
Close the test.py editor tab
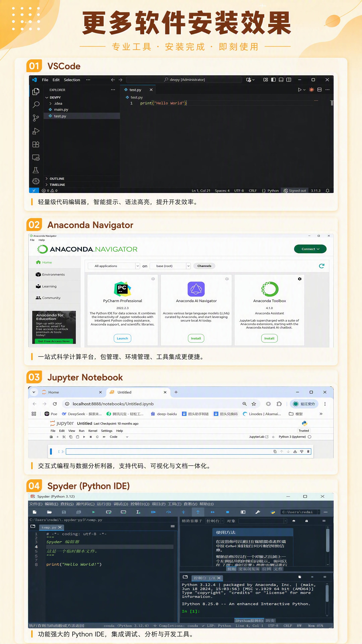pos(151,90)
